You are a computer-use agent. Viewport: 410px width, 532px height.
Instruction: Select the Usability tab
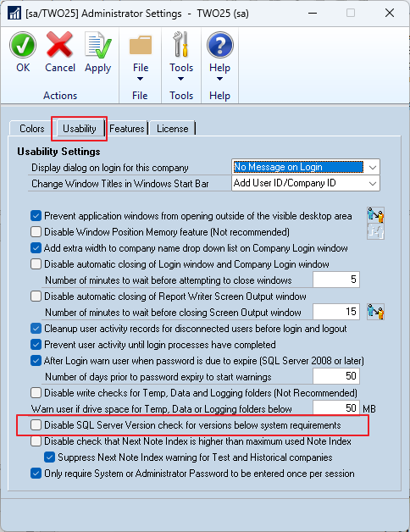[x=80, y=129]
